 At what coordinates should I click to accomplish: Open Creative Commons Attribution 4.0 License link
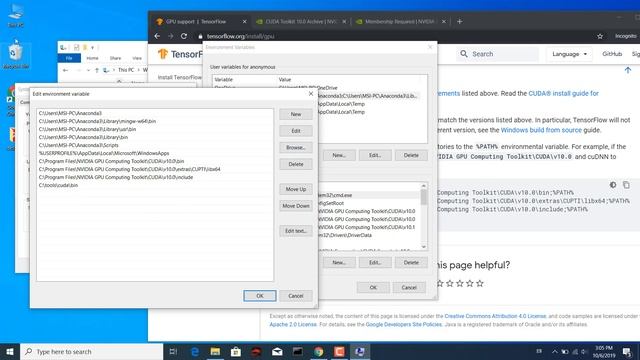pos(495,316)
